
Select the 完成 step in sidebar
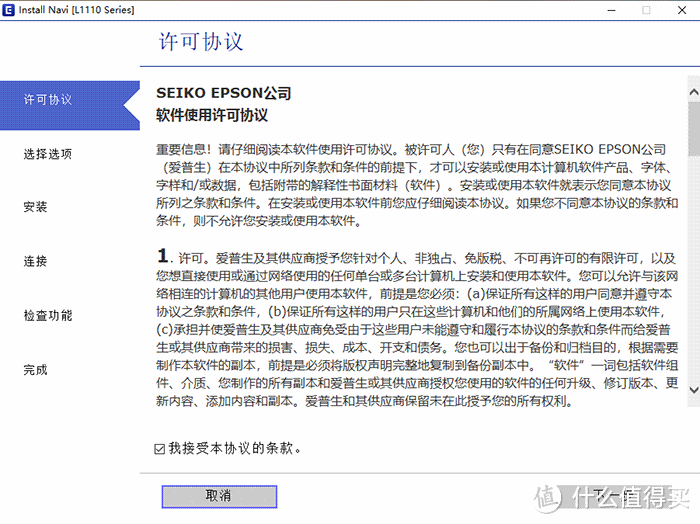coord(35,370)
